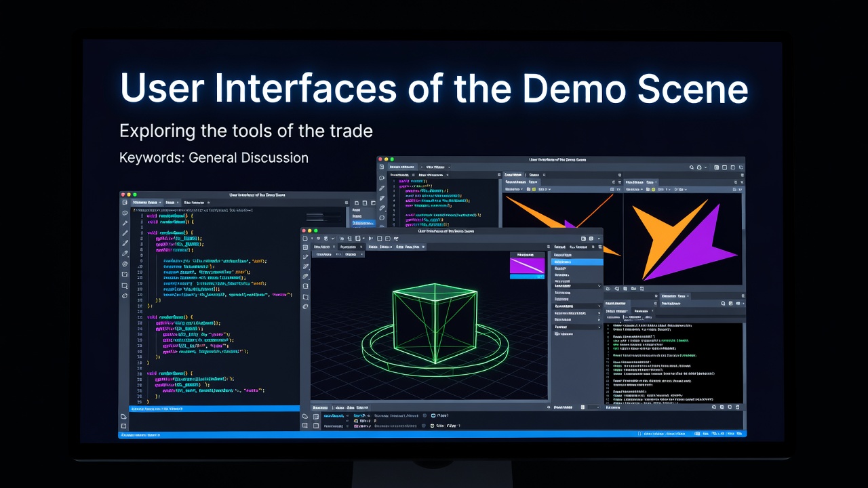The image size is (868, 488).
Task: Select the magenta gradient thumbnail in the cube viewport
Action: coord(527,266)
